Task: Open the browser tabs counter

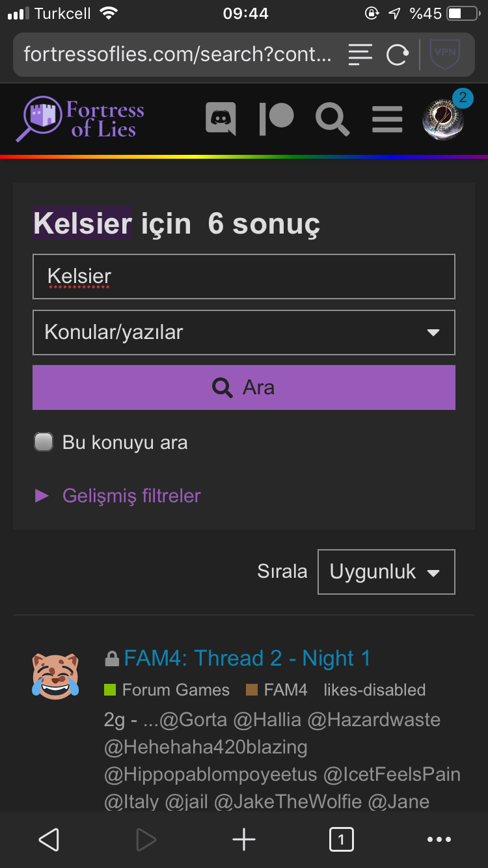Action: pyautogui.click(x=341, y=839)
